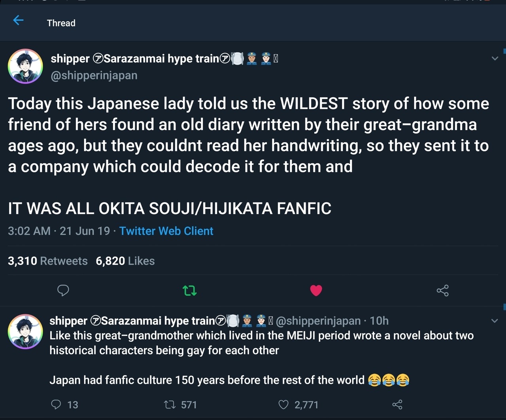Image resolution: width=506 pixels, height=420 pixels.
Task: Reply to the MEIJI period tweet
Action: [x=57, y=404]
